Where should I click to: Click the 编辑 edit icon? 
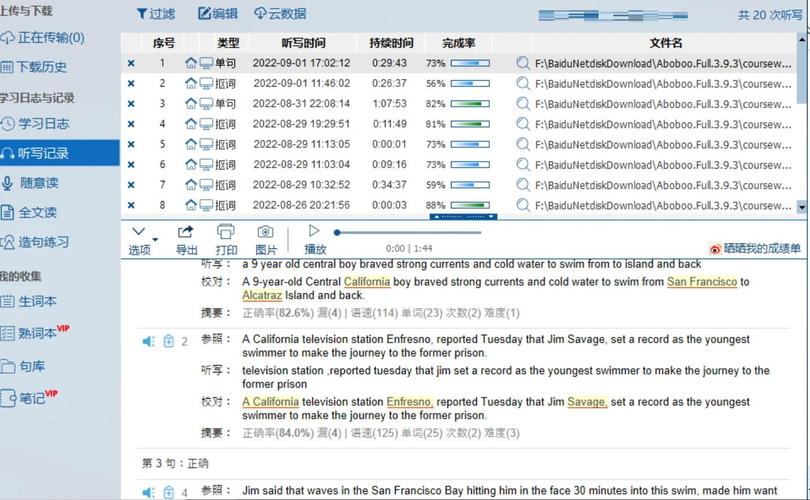(205, 13)
